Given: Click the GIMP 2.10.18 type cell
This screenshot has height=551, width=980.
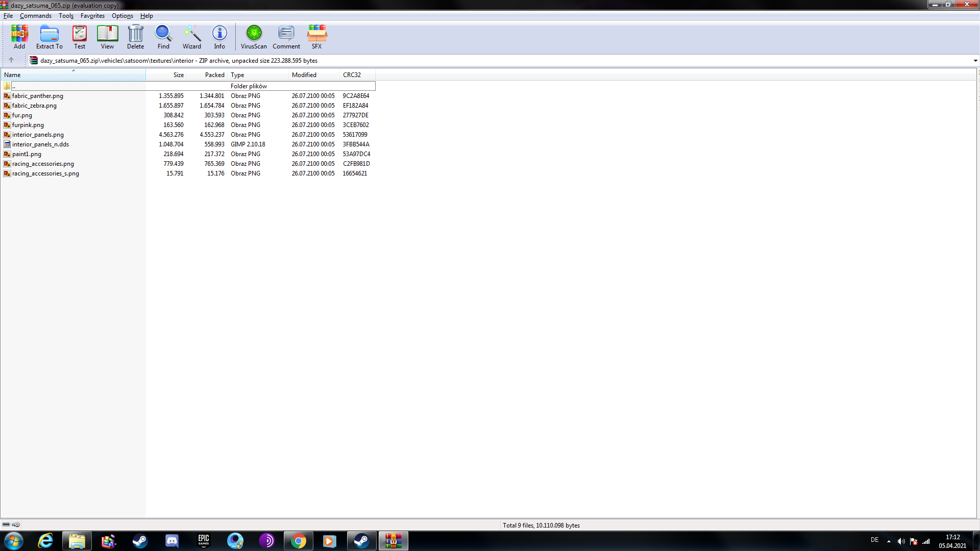Looking at the screenshot, I should [x=248, y=144].
